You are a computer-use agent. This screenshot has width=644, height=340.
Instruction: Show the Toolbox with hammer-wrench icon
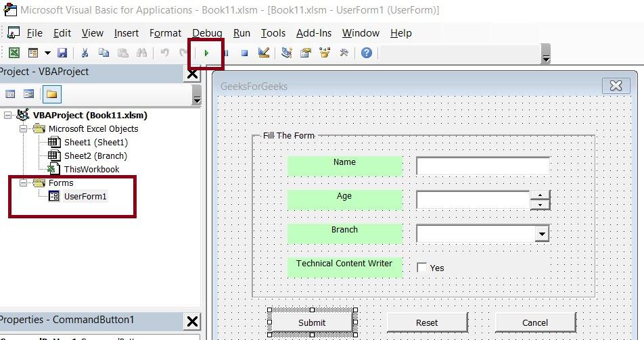(344, 53)
